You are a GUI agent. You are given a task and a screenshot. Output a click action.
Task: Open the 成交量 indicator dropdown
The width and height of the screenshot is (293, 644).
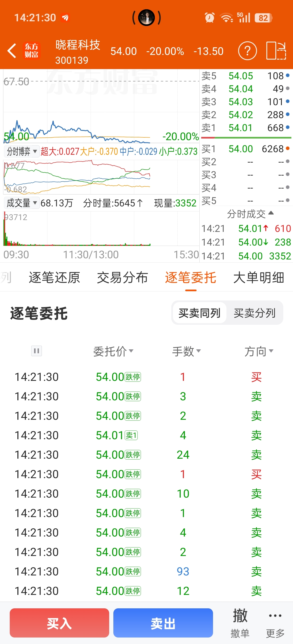[x=22, y=203]
